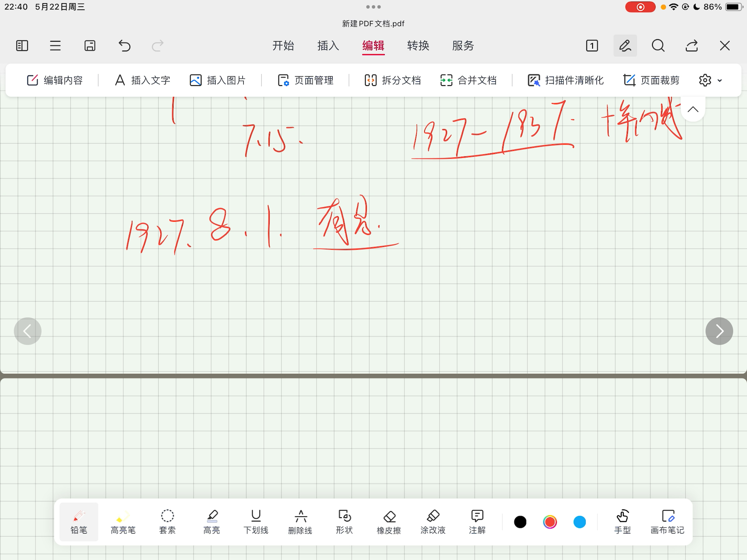Screen dimensions: 747x560
Task: Go to the previous page arrow
Action: tap(28, 331)
